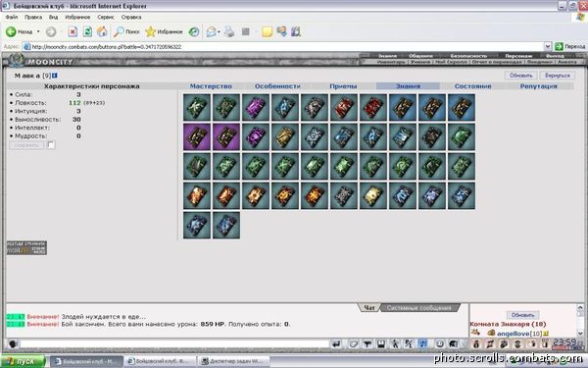588x368 pixels.
Task: Click the emoticon smiley icon in chat bar
Action: [x=440, y=343]
